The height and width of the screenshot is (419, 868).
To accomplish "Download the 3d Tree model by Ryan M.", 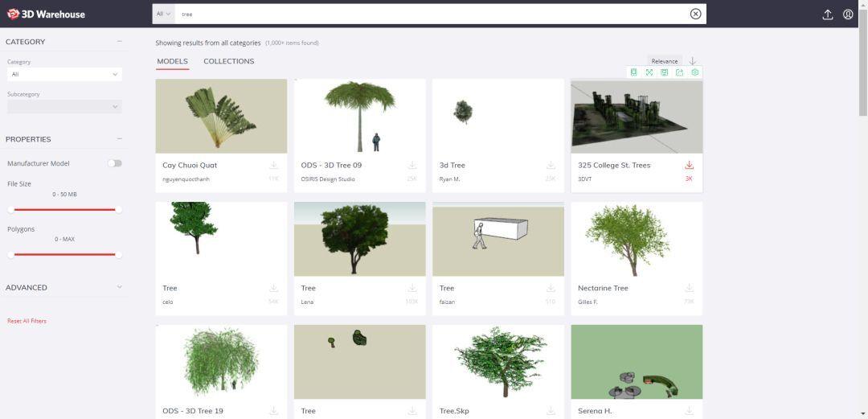I will tap(551, 165).
